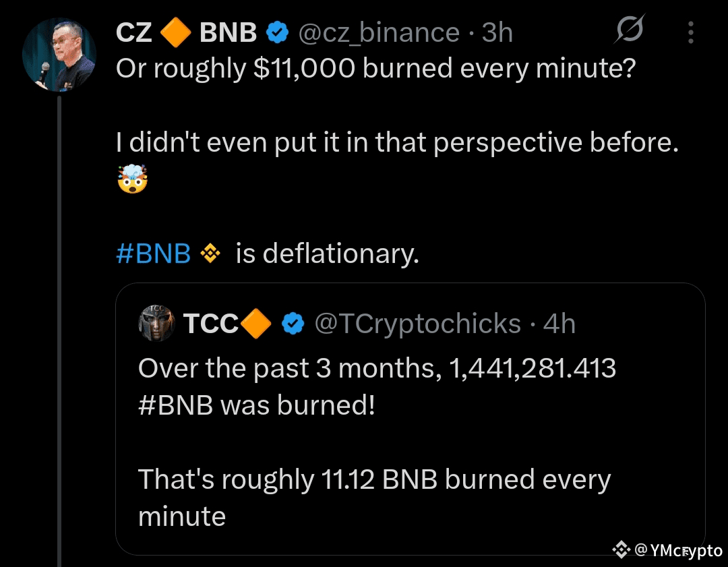Click the TCC display name
The height and width of the screenshot is (567, 728).
(210, 324)
